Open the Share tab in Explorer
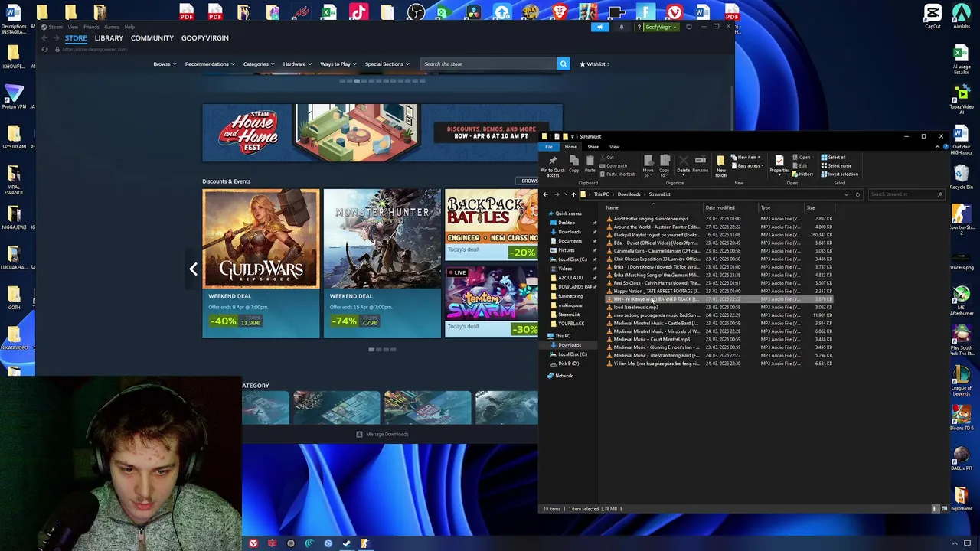The image size is (980, 551). (x=593, y=147)
